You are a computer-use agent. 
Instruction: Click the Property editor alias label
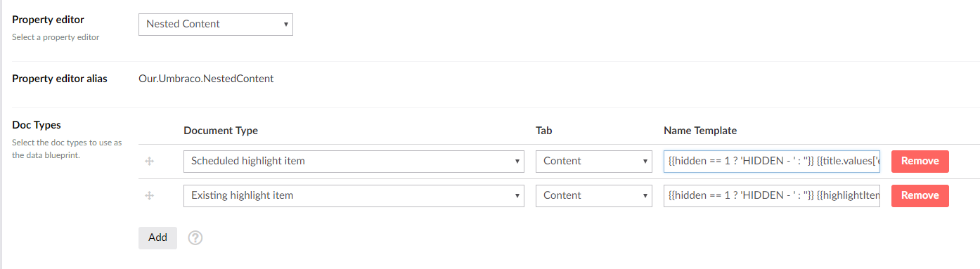pyautogui.click(x=60, y=79)
